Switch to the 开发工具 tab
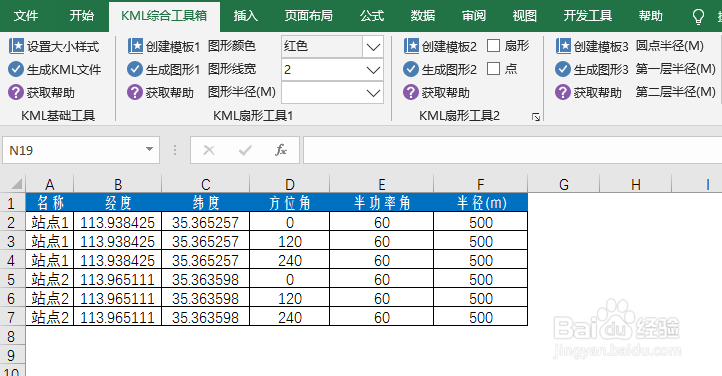Screen dimensions: 722x376 point(588,16)
